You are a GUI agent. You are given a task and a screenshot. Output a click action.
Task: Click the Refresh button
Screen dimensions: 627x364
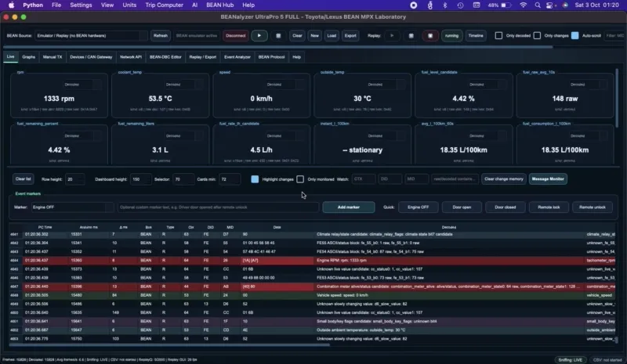(x=161, y=35)
